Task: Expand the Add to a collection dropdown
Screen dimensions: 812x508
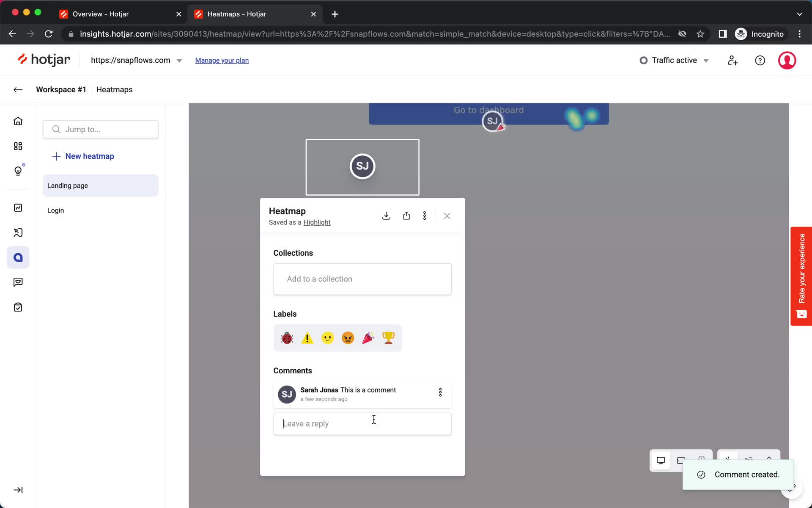Action: pos(362,279)
